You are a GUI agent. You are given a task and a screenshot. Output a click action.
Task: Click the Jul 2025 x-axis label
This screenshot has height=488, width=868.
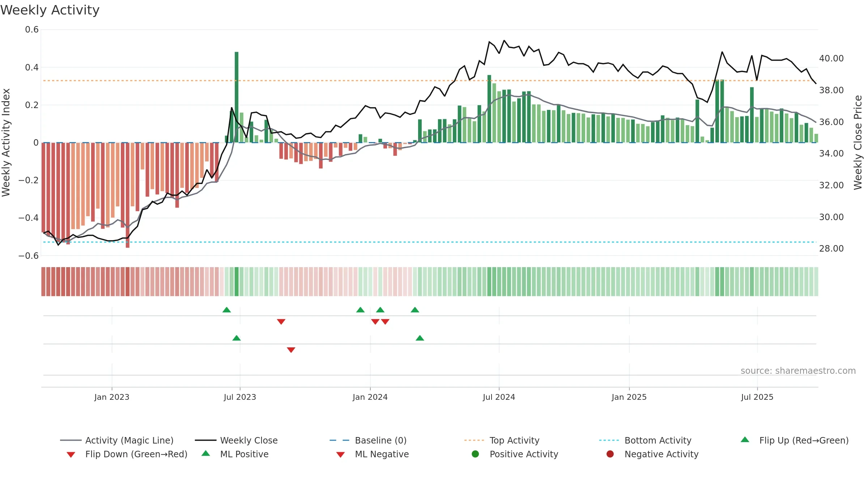point(757,397)
